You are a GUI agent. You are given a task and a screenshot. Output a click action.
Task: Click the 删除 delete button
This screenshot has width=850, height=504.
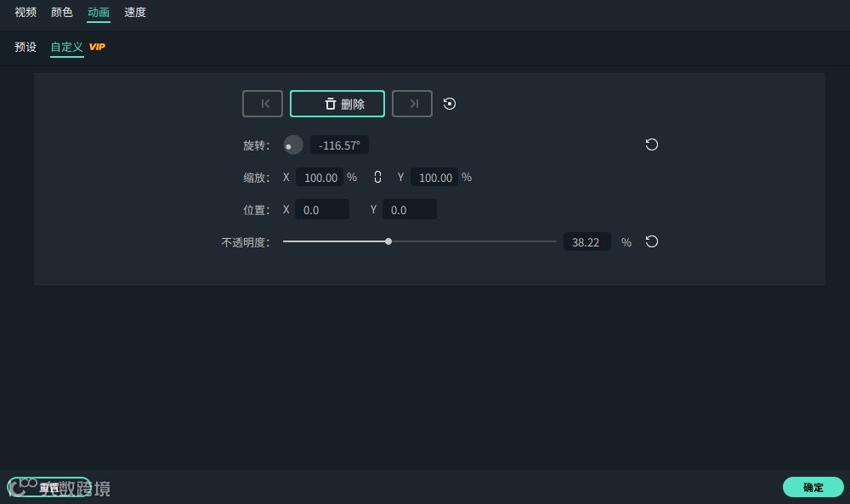tap(337, 104)
